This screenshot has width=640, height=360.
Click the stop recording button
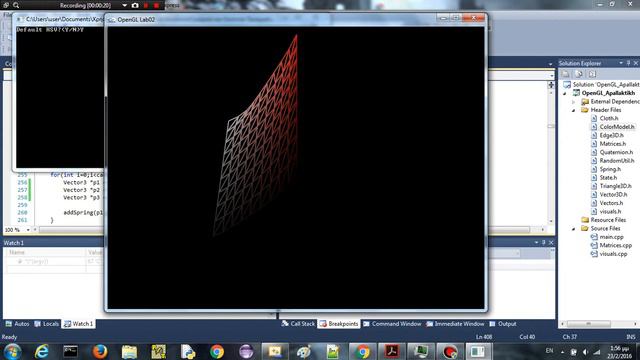point(157,5)
